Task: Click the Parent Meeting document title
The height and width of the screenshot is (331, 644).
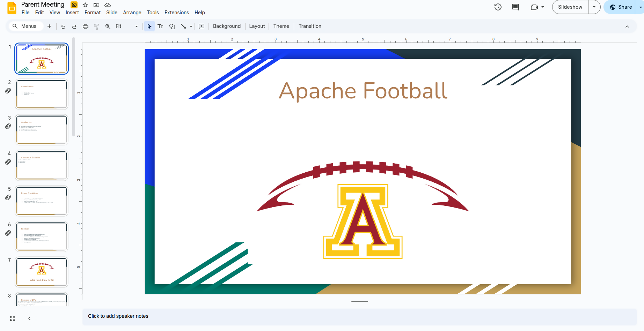Action: point(43,5)
